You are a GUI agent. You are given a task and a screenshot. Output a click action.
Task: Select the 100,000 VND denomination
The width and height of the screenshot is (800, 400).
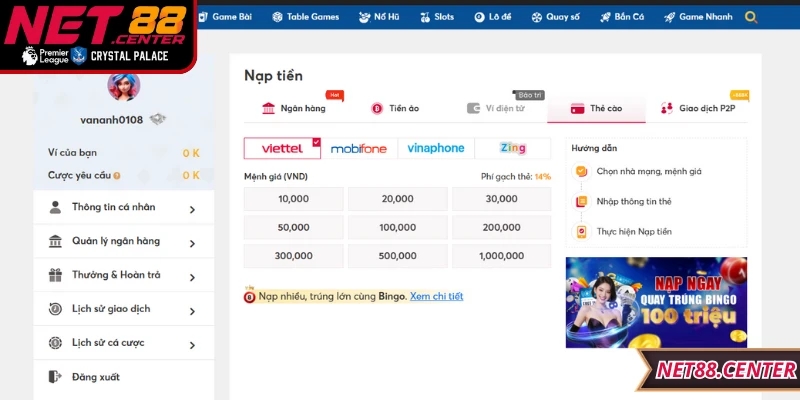coord(398,227)
